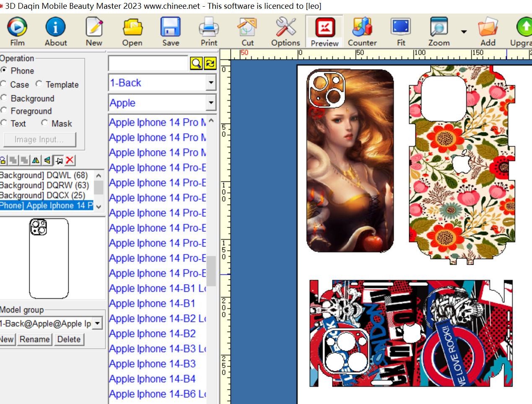Select the Background radio button
Screen dimensions: 532x404
click(x=4, y=98)
